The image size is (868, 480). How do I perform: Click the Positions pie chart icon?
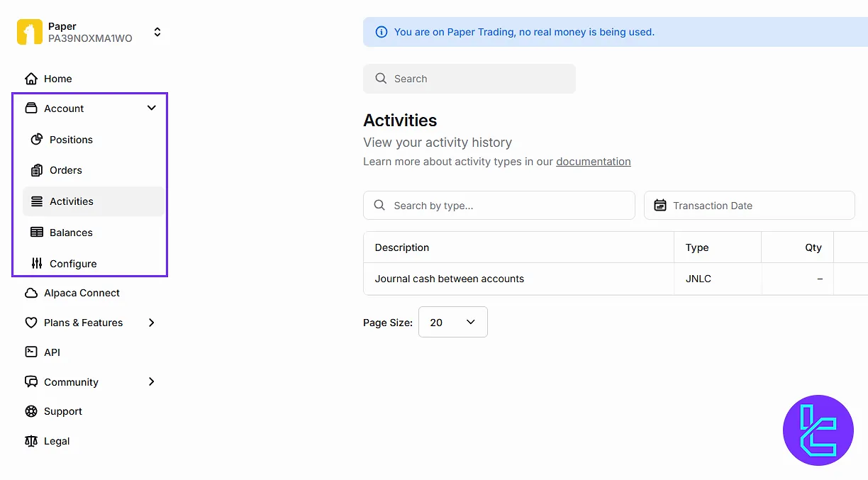coord(37,140)
